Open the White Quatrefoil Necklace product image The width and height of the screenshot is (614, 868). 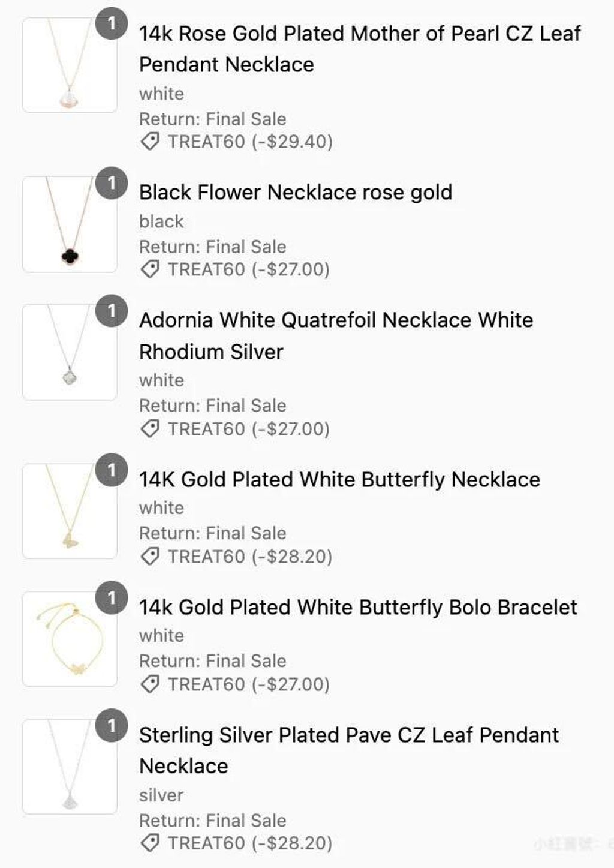point(69,352)
